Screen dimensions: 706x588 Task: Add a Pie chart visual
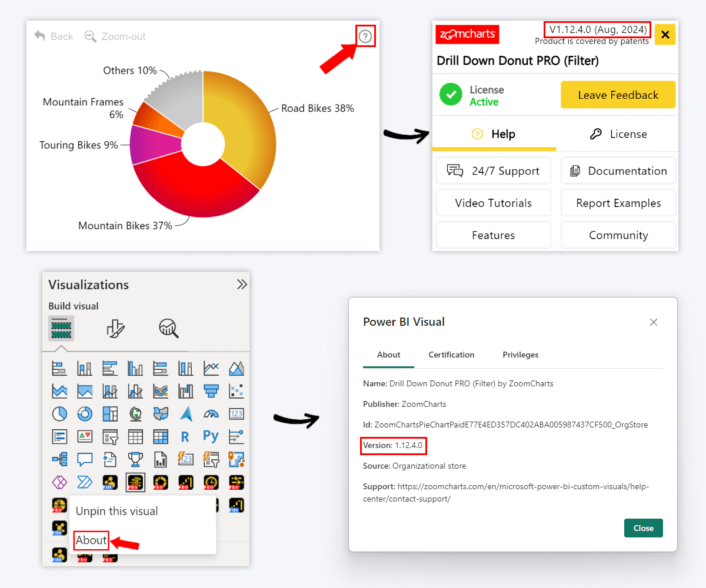(59, 414)
